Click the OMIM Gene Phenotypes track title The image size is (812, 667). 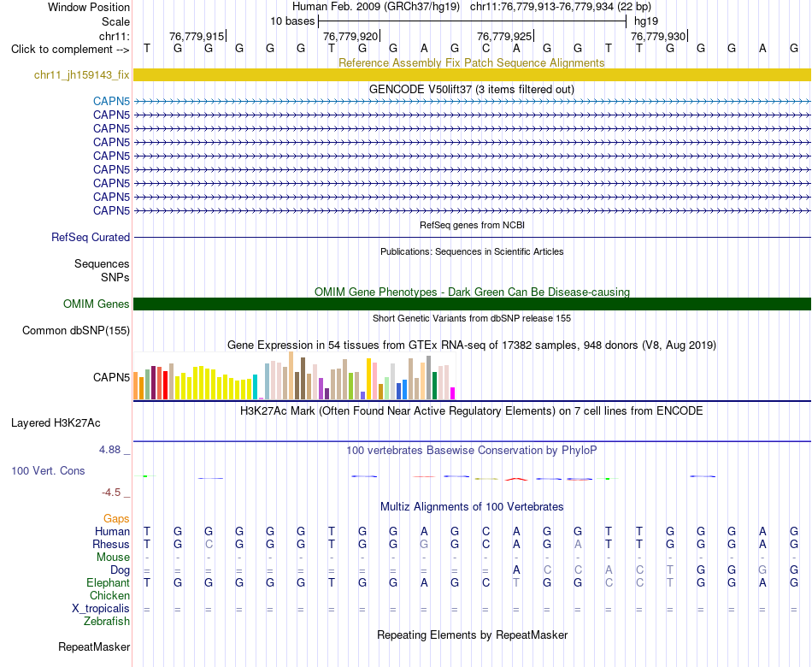472,292
